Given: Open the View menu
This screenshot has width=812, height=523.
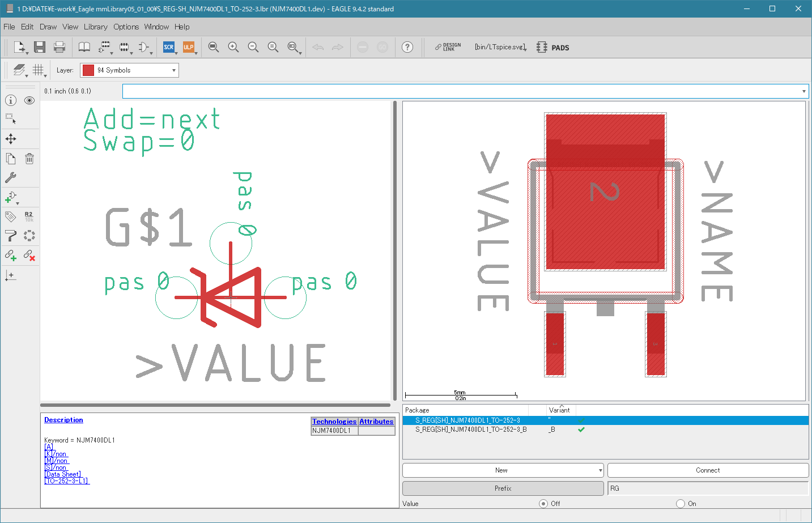Looking at the screenshot, I should point(70,27).
